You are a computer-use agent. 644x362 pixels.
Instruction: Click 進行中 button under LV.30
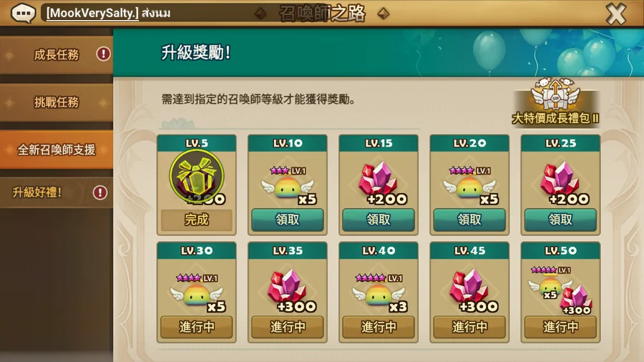197,327
